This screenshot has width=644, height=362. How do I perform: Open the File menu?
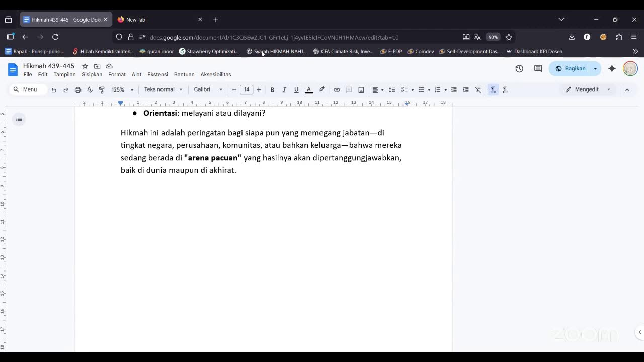coord(28,74)
